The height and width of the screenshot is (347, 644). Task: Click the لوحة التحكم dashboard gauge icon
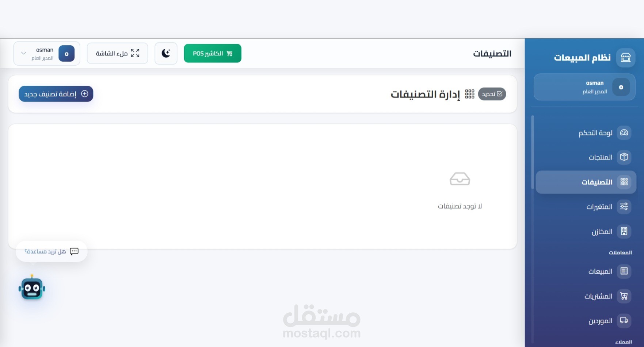(624, 132)
